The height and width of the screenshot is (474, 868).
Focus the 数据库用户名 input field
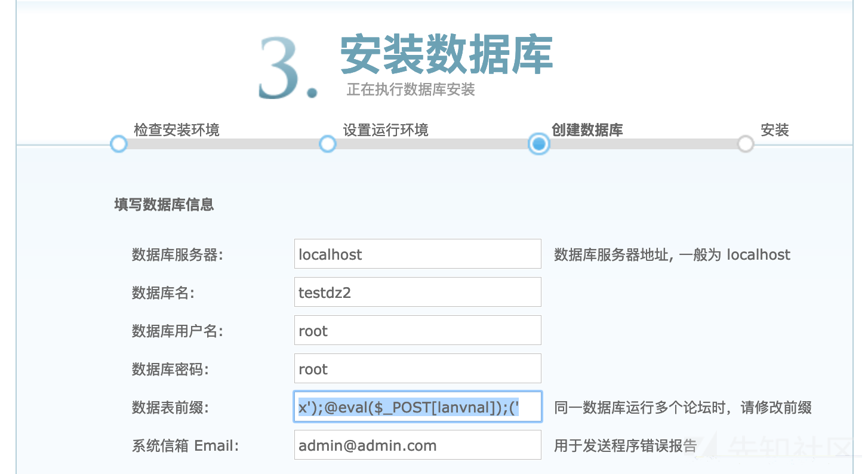417,330
